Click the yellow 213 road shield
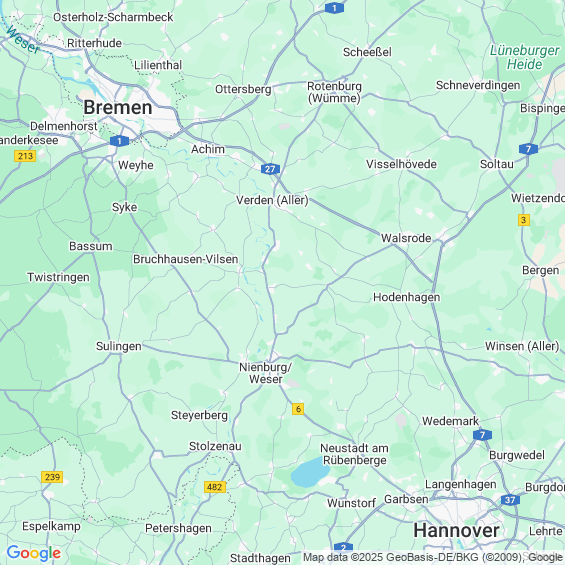 [x=25, y=156]
